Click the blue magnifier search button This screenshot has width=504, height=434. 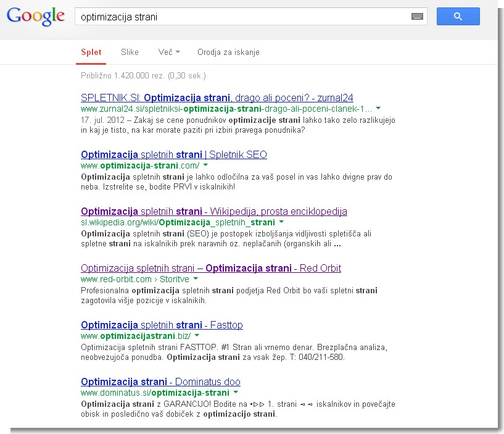[458, 17]
